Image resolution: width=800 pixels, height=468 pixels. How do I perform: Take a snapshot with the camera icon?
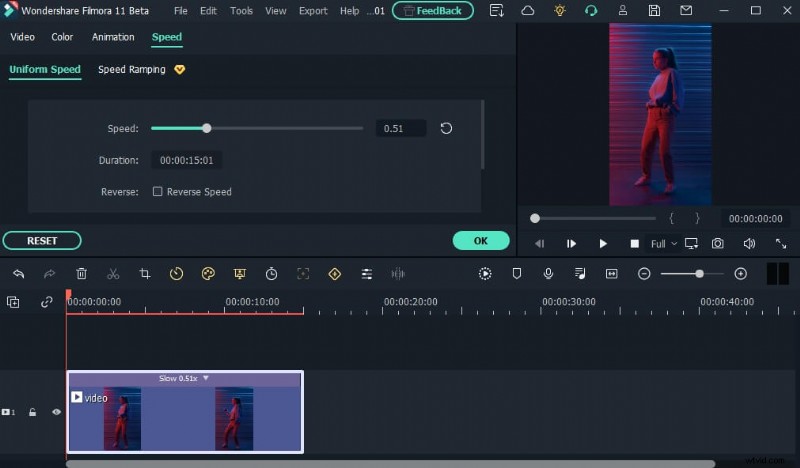(x=717, y=243)
